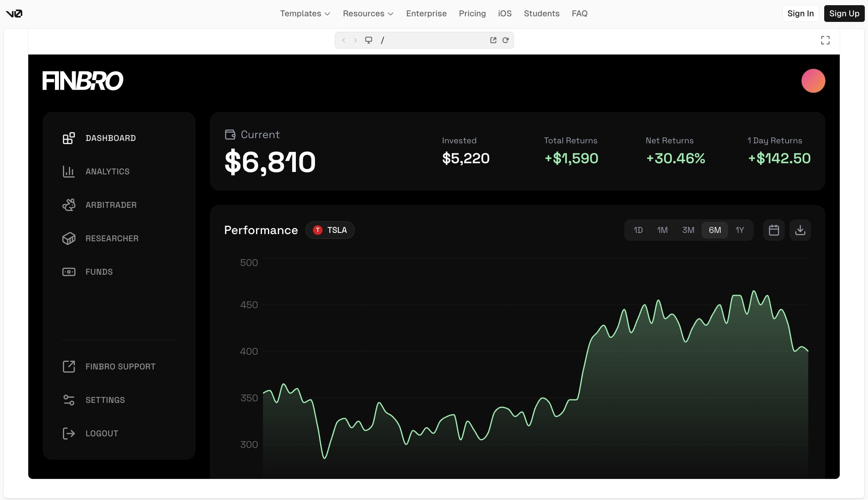
Task: Click the gradient profile avatar
Action: [x=813, y=81]
